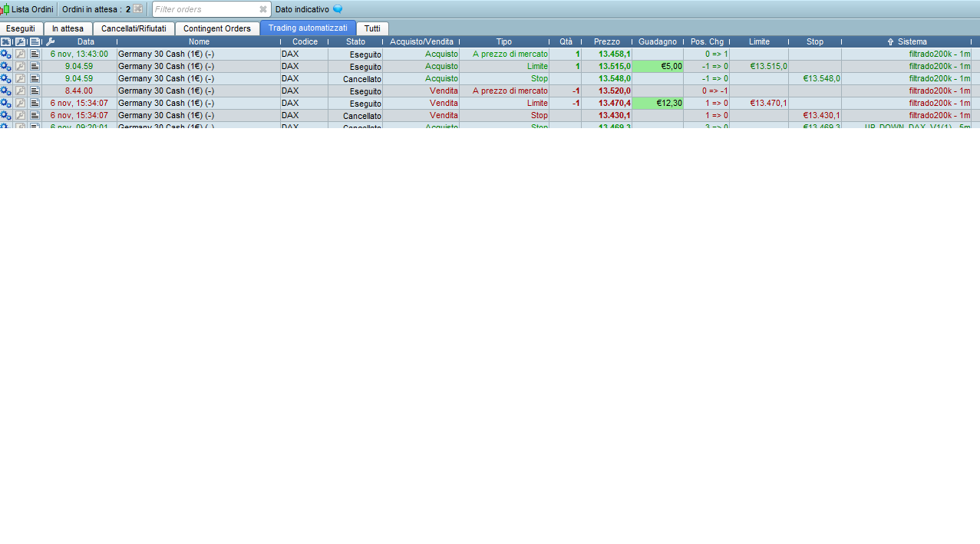Sort by the Nome column header
Viewport: 980px width, 544px height.
tap(199, 42)
